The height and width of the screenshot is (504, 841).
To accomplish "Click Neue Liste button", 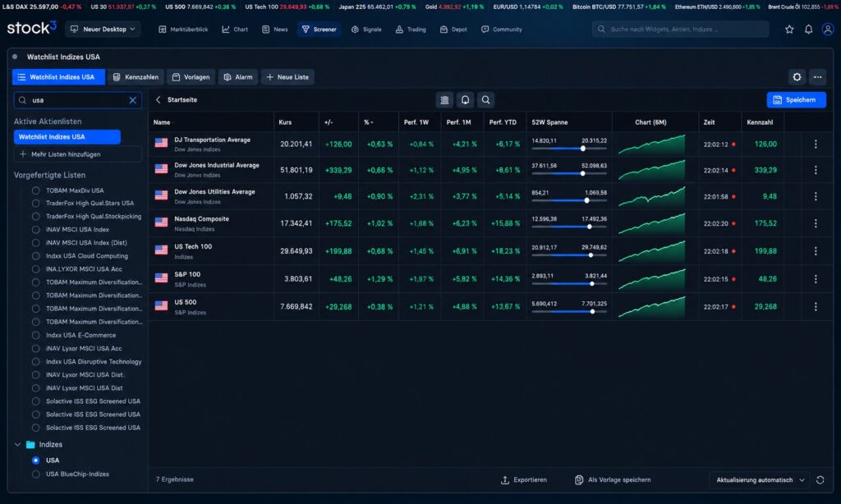I will pos(287,77).
